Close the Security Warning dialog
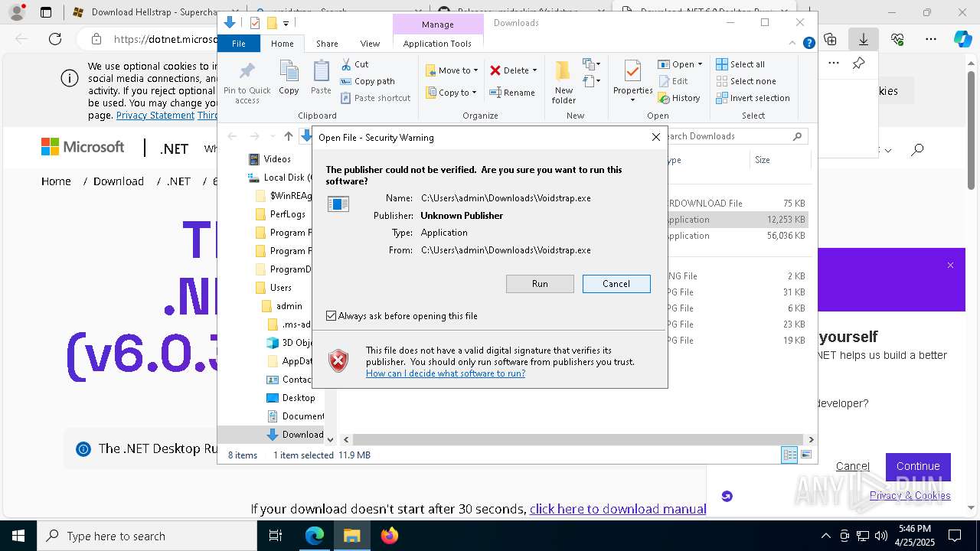The width and height of the screenshot is (980, 551). tap(655, 137)
